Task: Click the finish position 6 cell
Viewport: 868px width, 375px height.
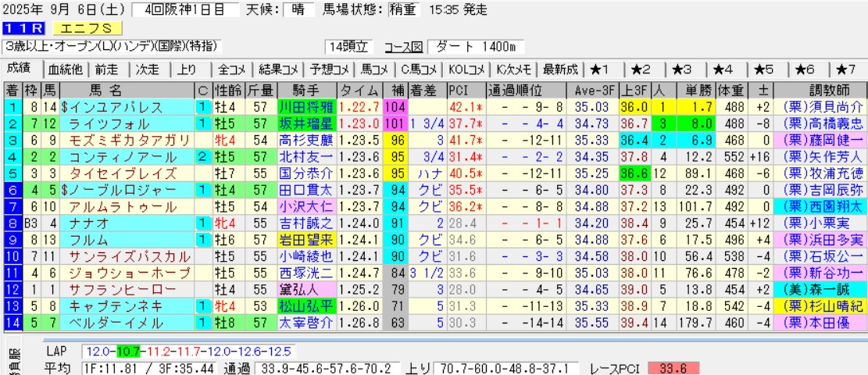Action: (x=12, y=190)
